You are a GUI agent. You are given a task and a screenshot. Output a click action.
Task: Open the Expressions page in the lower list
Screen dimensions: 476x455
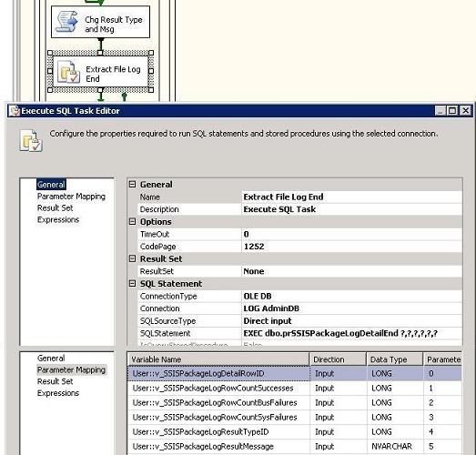click(58, 393)
